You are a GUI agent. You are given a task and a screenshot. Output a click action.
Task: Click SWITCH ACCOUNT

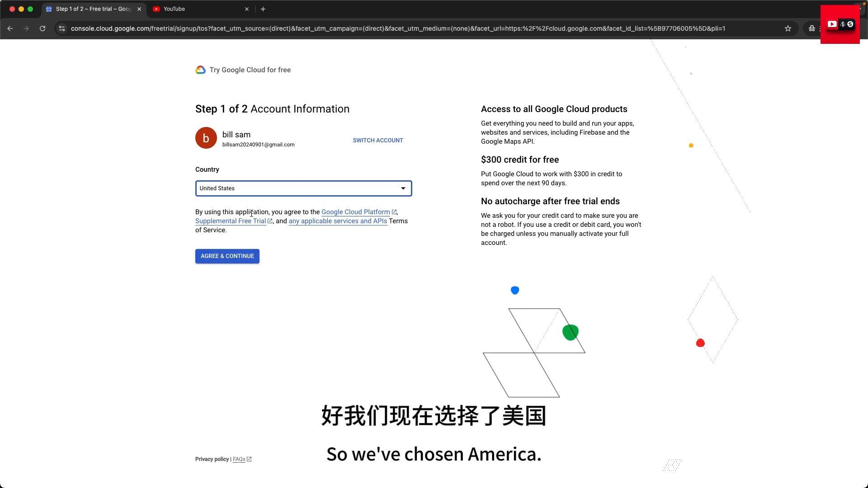click(x=378, y=141)
